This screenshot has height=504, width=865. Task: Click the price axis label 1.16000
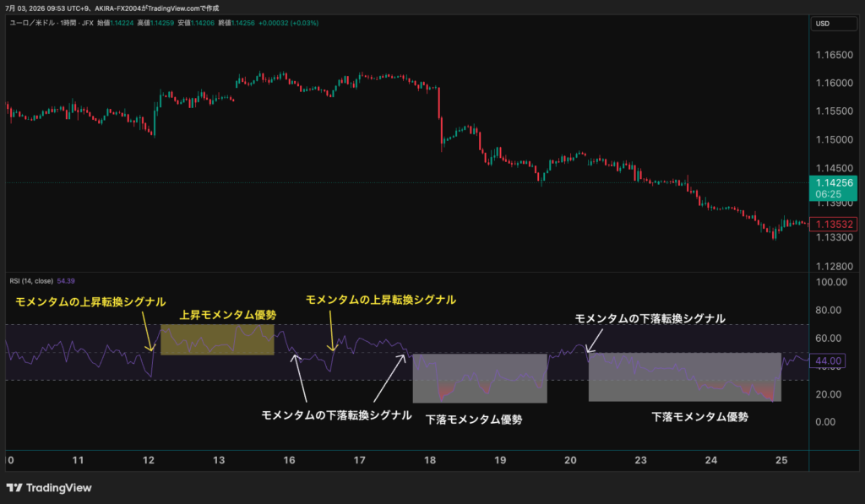(834, 84)
